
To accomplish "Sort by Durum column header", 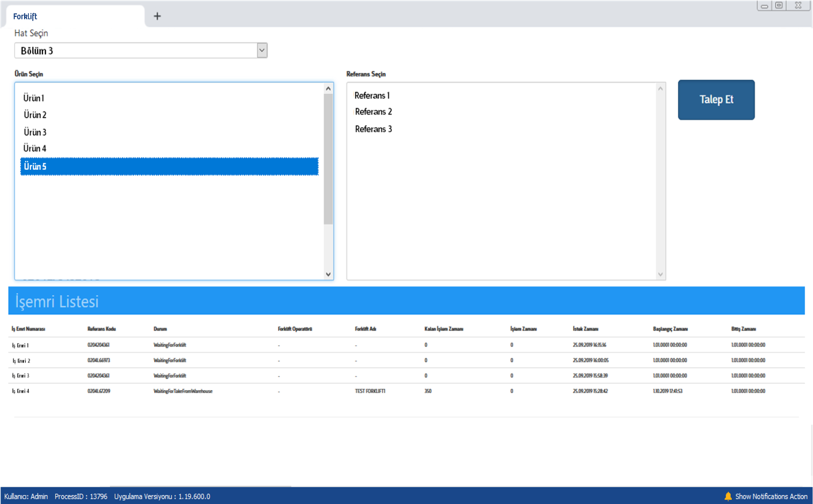I will tap(160, 329).
